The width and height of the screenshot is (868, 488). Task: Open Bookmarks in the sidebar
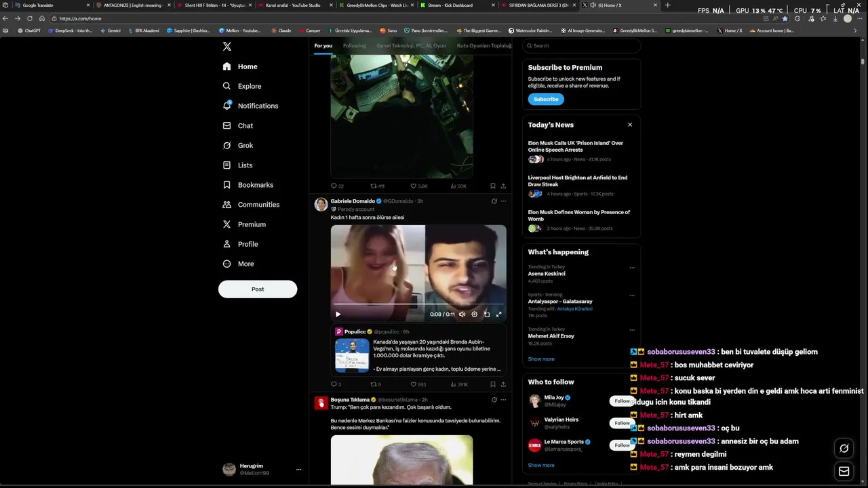(x=248, y=184)
